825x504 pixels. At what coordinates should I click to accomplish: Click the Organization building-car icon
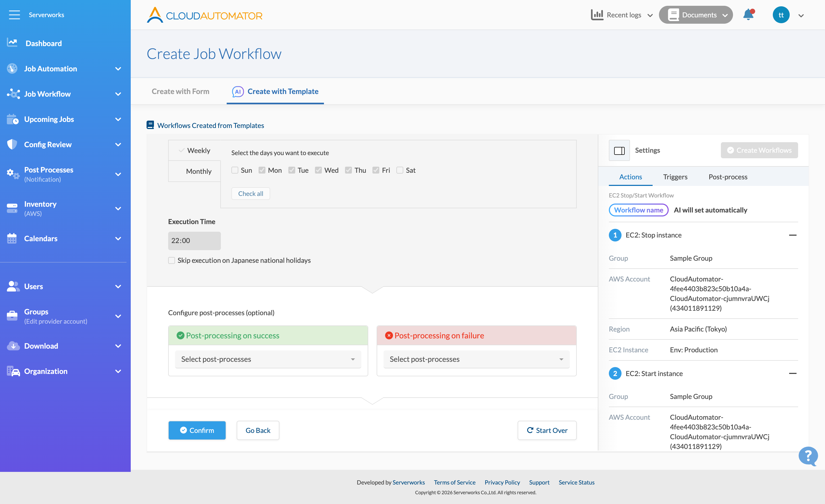[13, 371]
